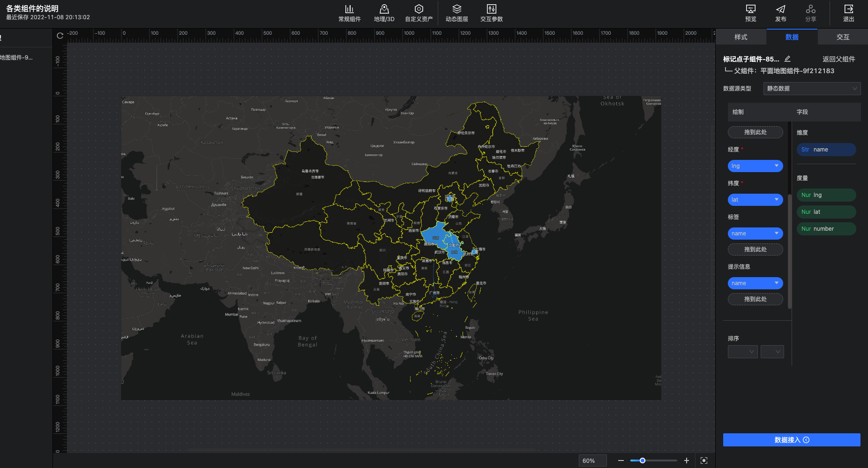Switch to the 交互 interaction tab
Viewport: 868px width, 468px height.
pyautogui.click(x=842, y=37)
